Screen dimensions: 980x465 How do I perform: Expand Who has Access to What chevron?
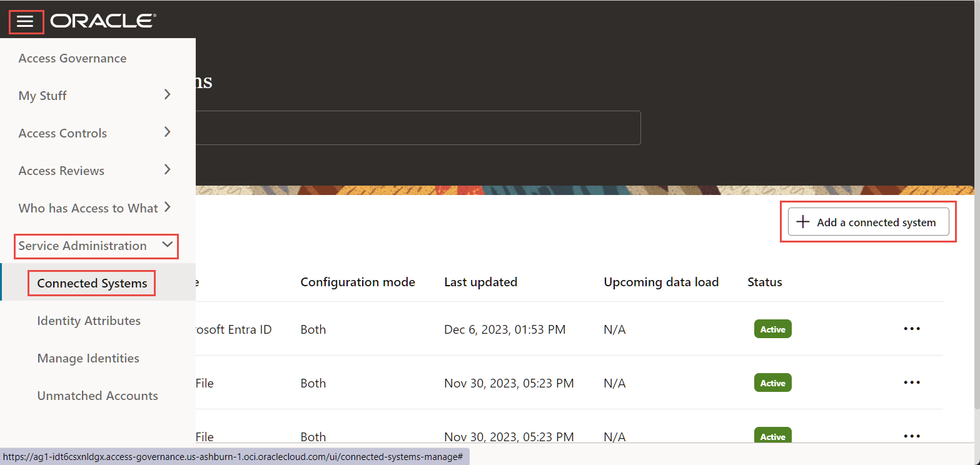click(167, 207)
